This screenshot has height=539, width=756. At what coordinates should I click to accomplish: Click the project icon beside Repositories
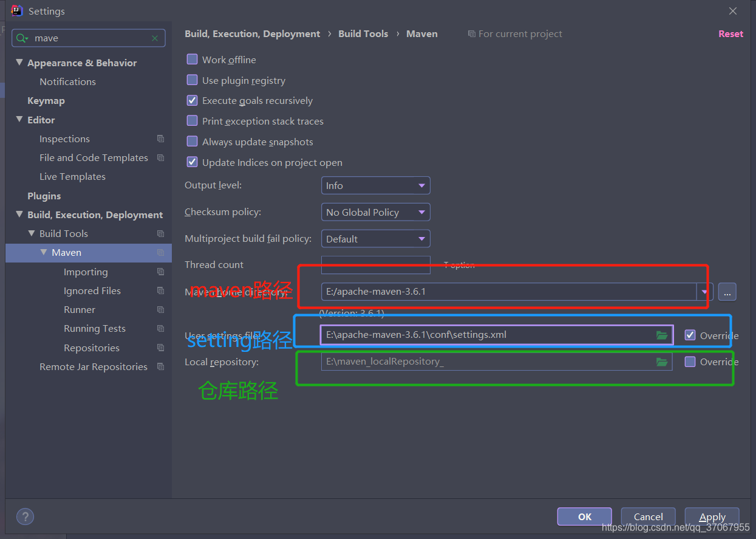[x=160, y=348]
